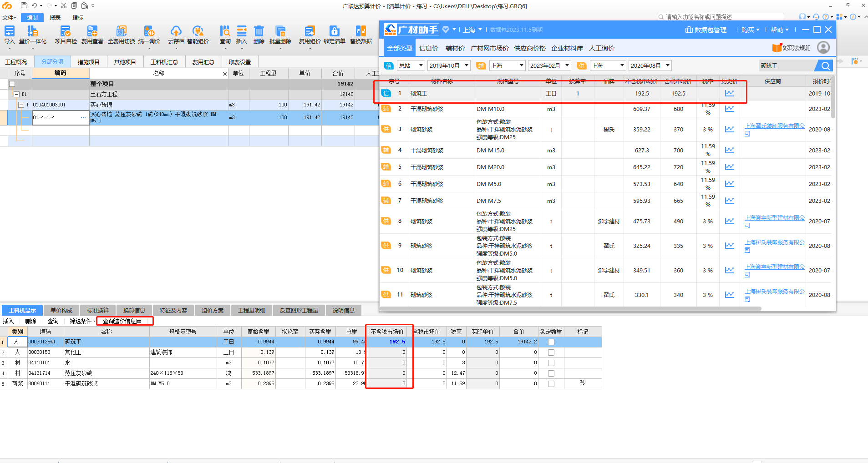Launch the 智能组价 tool
868x463 pixels.
198,35
